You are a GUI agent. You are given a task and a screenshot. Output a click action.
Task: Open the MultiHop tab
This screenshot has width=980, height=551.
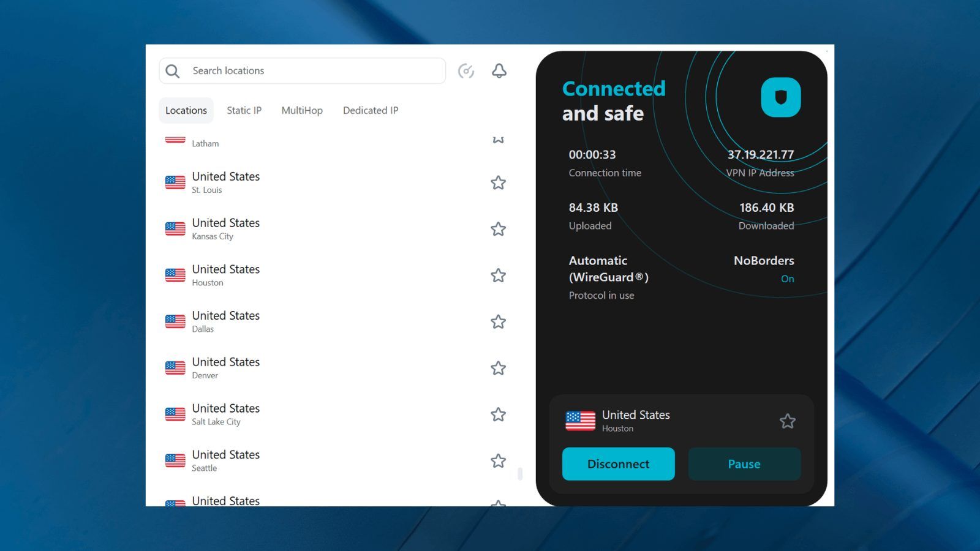(302, 110)
